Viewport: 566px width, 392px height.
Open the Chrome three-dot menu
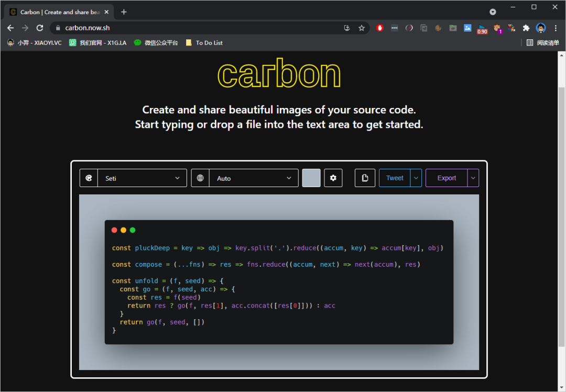(x=556, y=28)
